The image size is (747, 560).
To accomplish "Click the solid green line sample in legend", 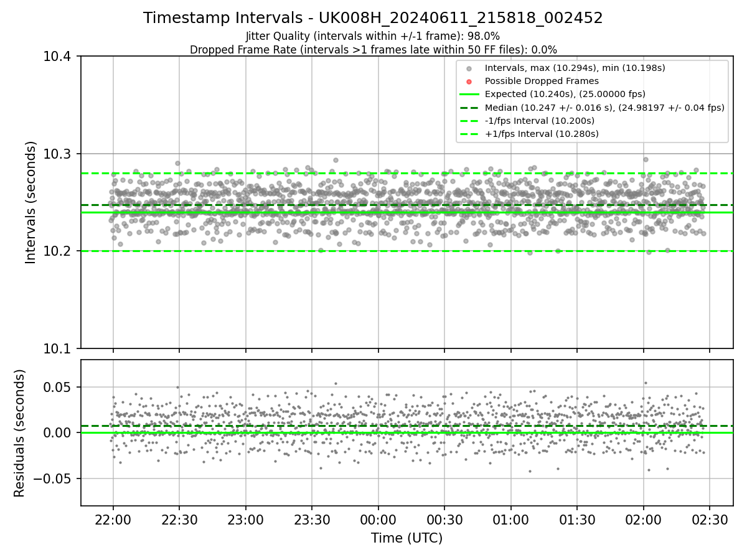I will [x=469, y=95].
